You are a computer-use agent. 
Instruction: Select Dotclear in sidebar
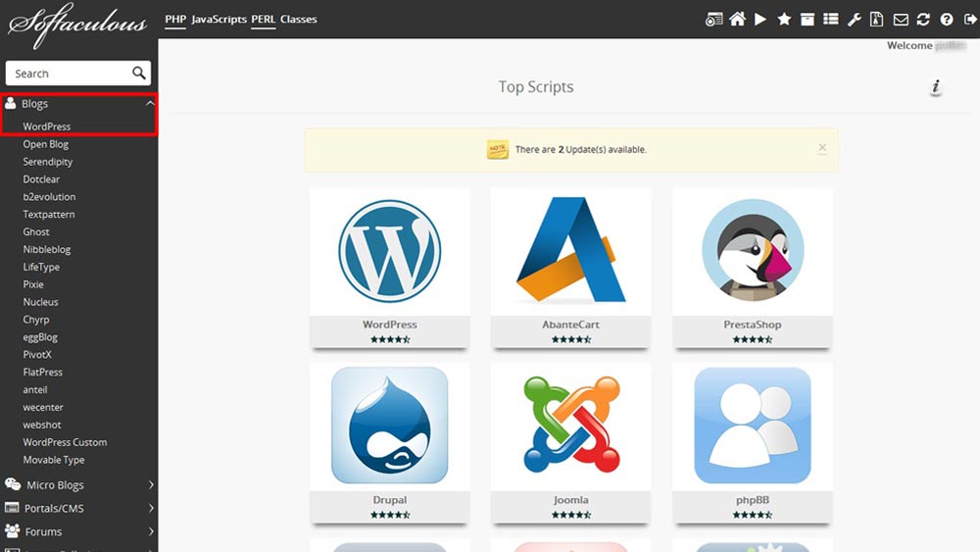pos(41,178)
